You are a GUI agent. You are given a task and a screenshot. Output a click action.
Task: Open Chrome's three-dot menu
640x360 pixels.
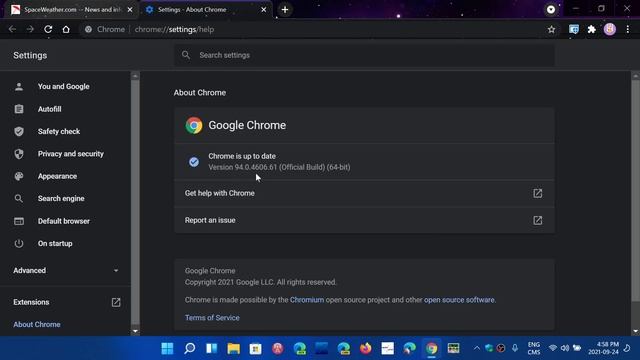tap(628, 29)
